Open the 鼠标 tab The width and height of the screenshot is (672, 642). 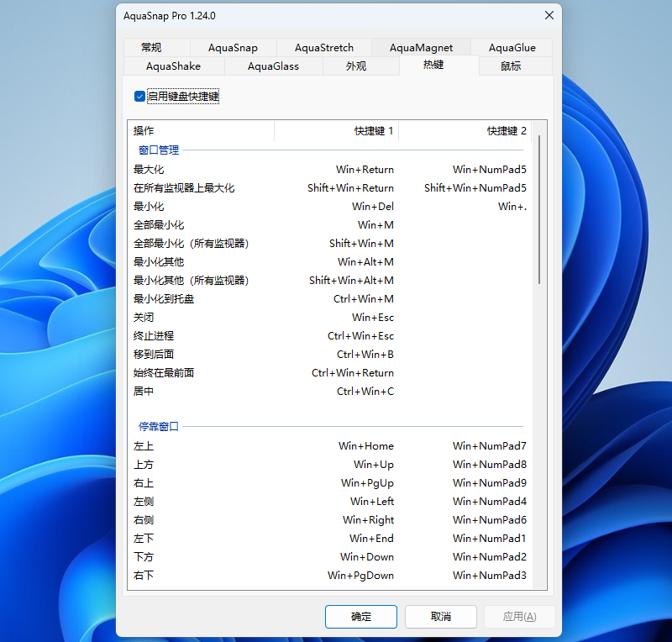pyautogui.click(x=516, y=66)
